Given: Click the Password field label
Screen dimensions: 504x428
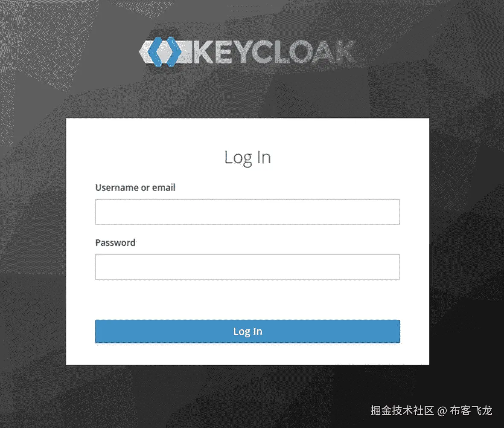Looking at the screenshot, I should (115, 243).
